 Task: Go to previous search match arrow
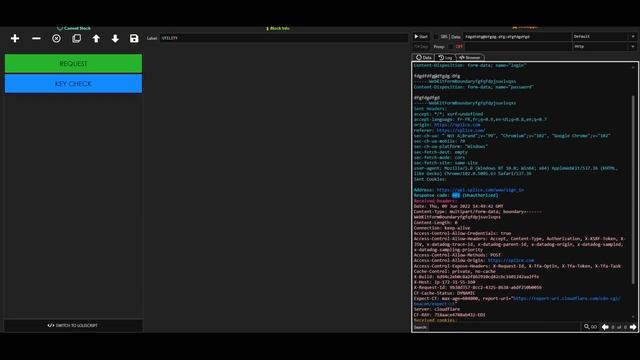pyautogui.click(x=605, y=327)
